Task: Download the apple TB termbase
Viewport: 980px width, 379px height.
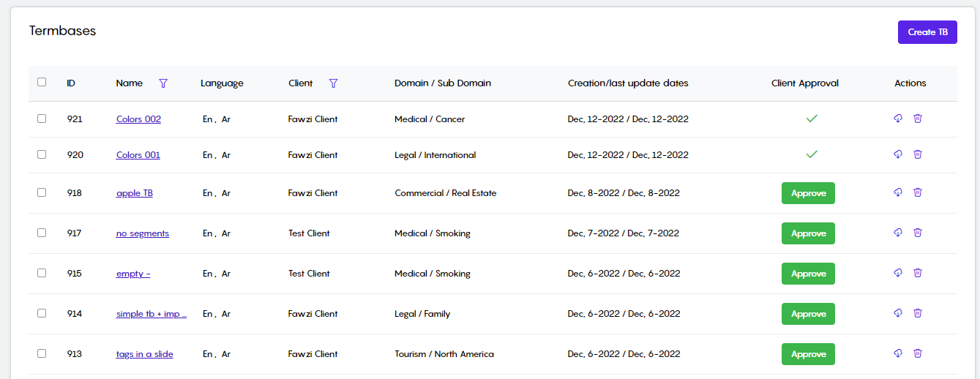Action: point(898,192)
